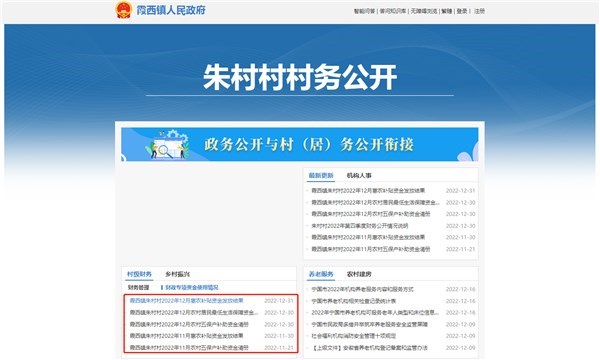The width and height of the screenshot is (600, 360).
Task: Open 12月农村五保户补助资金清册 in 村级财务 list
Action: (x=189, y=324)
